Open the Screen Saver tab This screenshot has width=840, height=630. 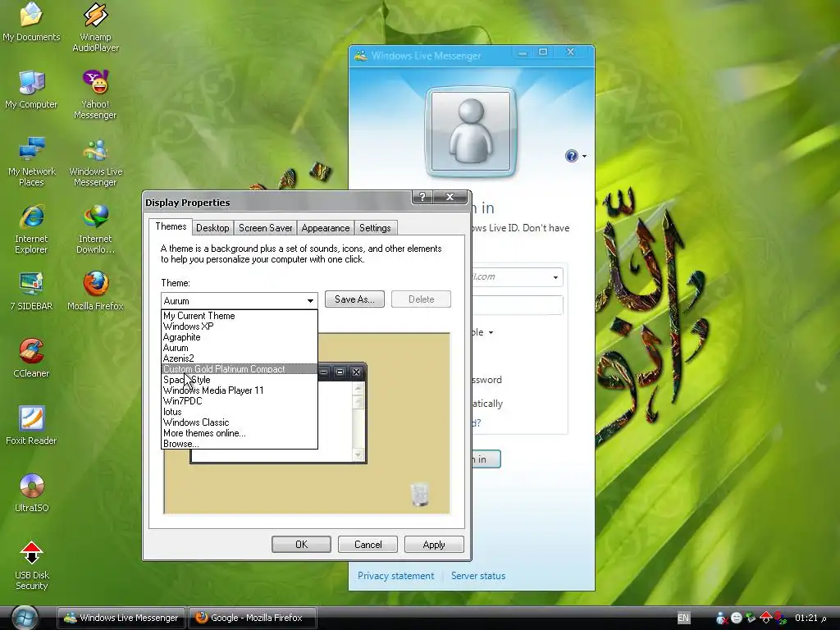click(x=265, y=228)
